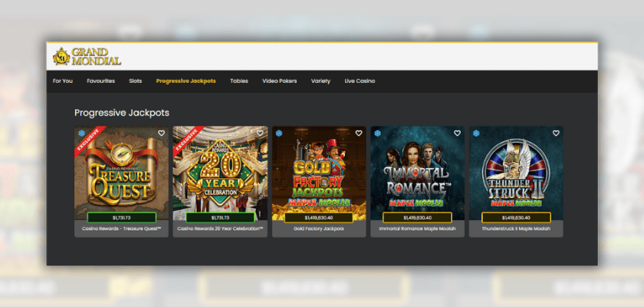The height and width of the screenshot is (307, 644).
Task: Open the Gold Factory Jackpots thumbnail
Action: pyautogui.click(x=319, y=173)
